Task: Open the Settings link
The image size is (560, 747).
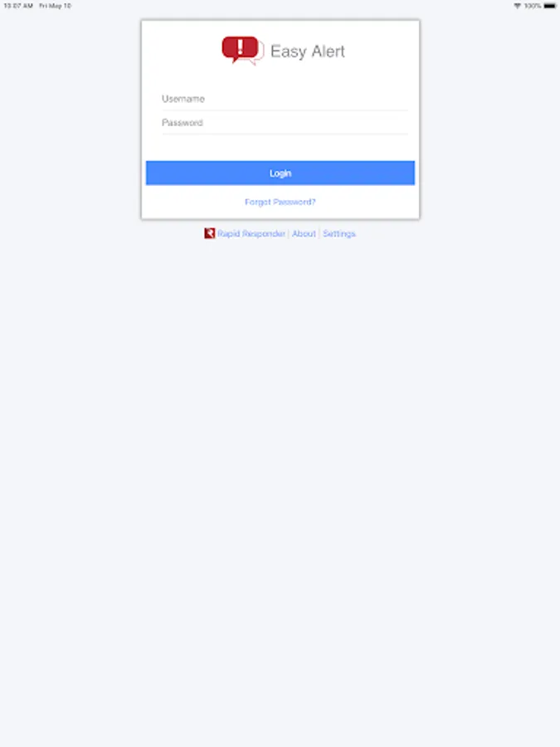Action: [339, 233]
